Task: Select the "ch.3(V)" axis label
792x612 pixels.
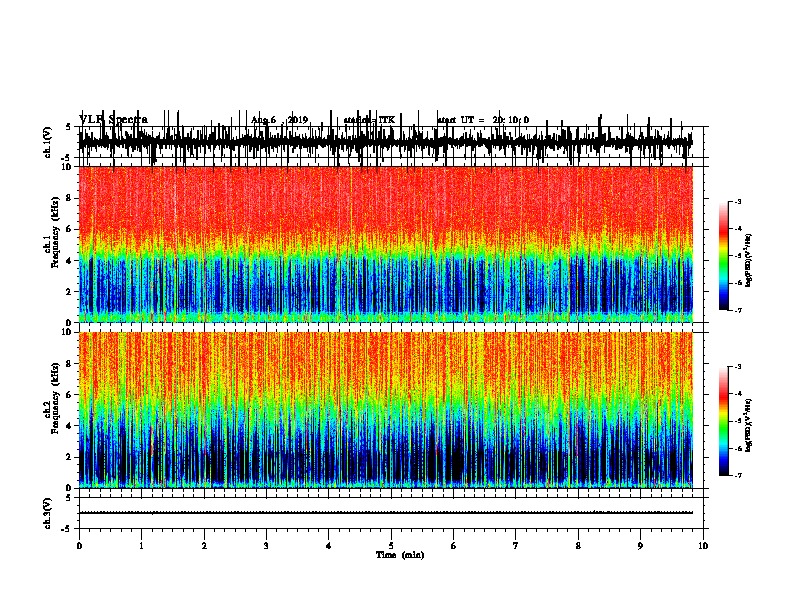Action: tap(48, 514)
